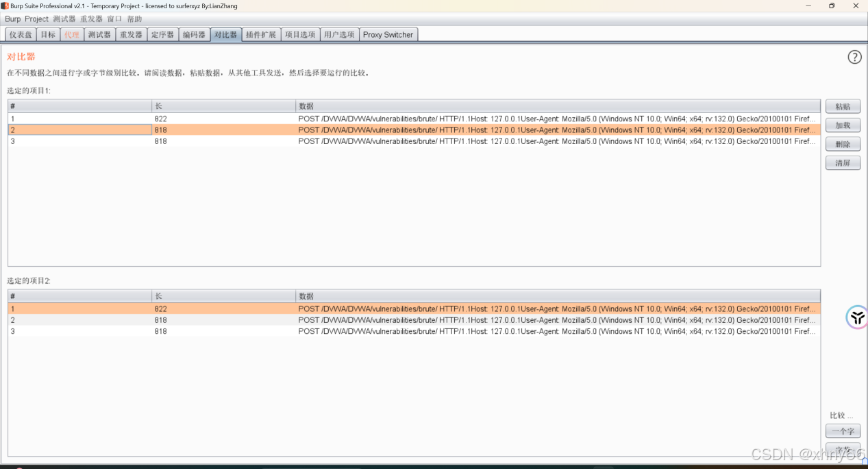
Task: Sort item 2 list by 数据 column header
Action: coord(558,296)
